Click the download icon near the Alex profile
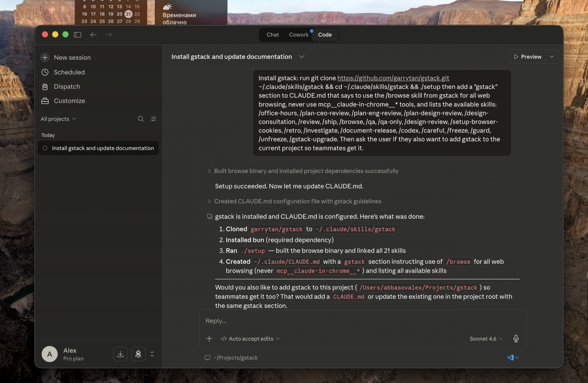This screenshot has width=588, height=383. 120,354
